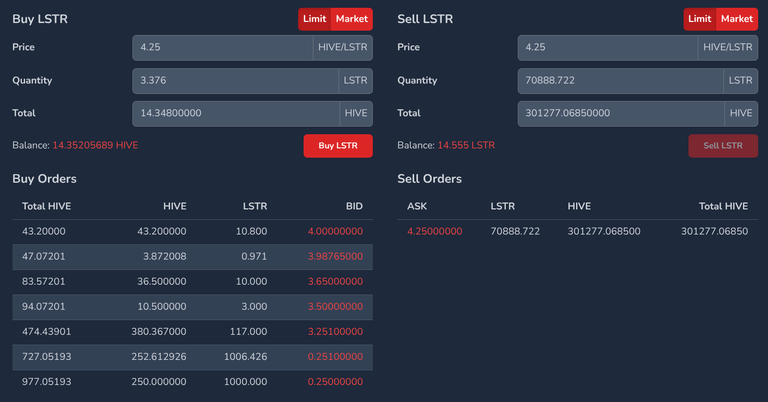Focus the Buy Total HIVE input field
The height and width of the screenshot is (402, 768).
236,114
